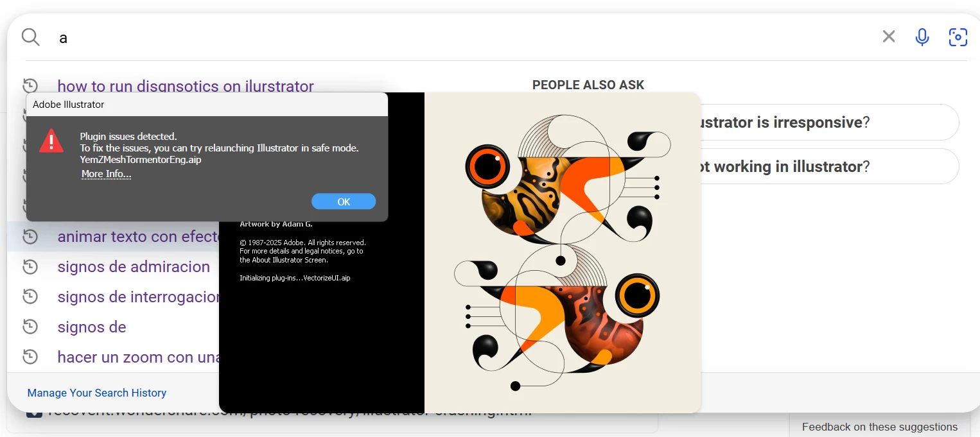Click inside the search input field
The height and width of the screenshot is (437, 980).
click(462, 37)
